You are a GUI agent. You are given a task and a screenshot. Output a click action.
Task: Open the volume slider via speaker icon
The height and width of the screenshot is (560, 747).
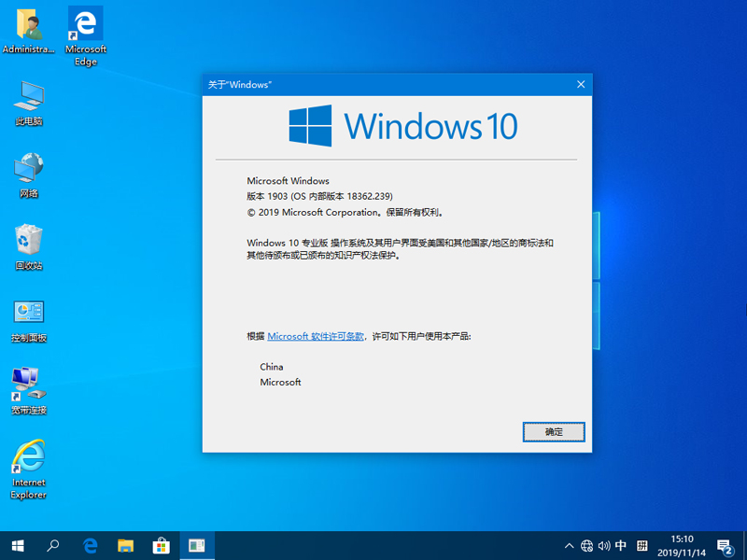point(605,545)
